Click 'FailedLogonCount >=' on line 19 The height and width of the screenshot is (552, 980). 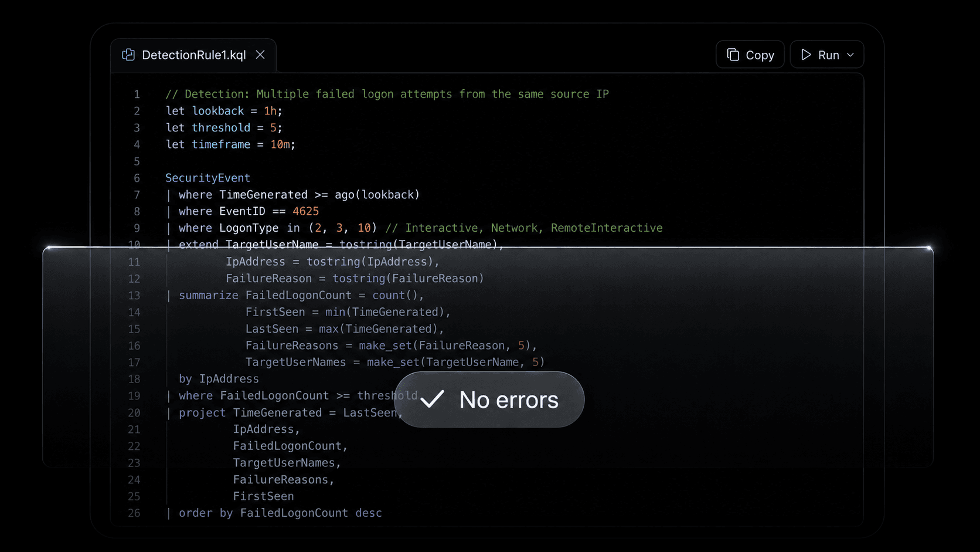(285, 395)
